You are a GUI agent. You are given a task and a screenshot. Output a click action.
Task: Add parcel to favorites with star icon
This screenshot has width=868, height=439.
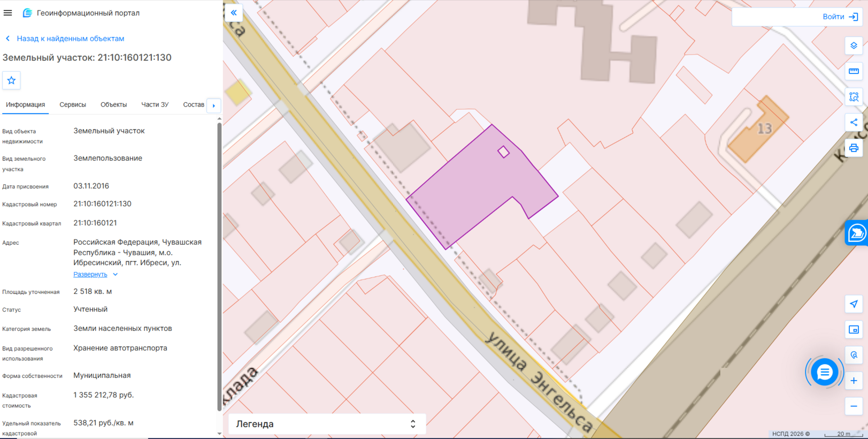[11, 80]
